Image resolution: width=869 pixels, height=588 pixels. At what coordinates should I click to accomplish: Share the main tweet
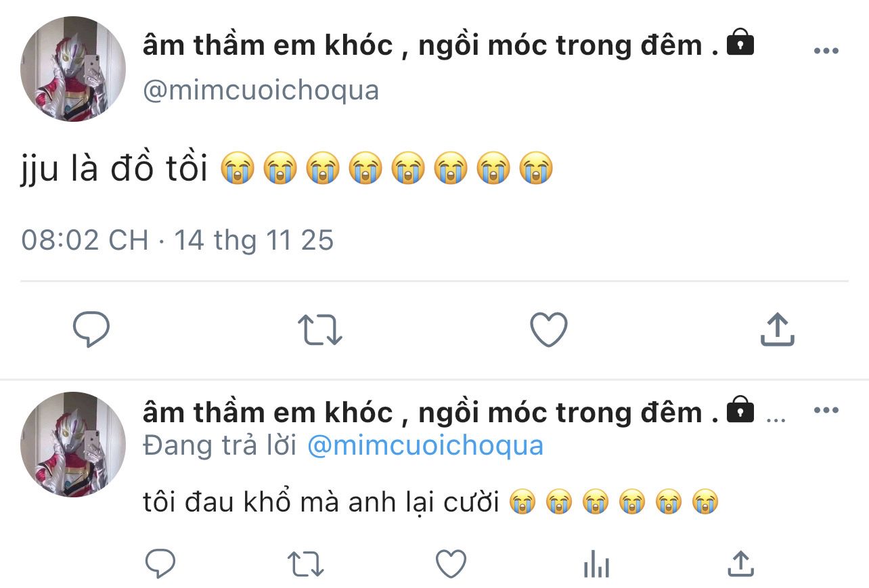pyautogui.click(x=777, y=330)
